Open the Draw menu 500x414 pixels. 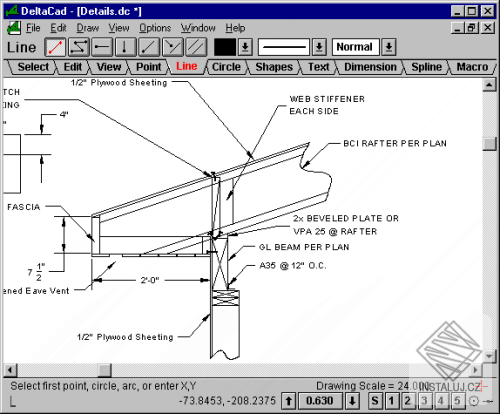(x=88, y=28)
